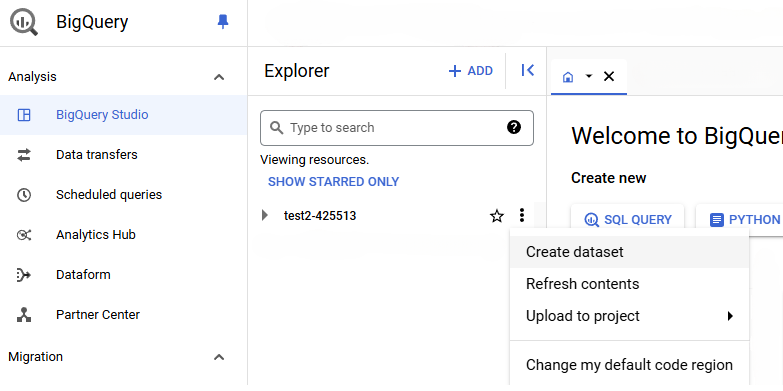Click the Dataform icon
783x391 pixels.
[x=24, y=275]
